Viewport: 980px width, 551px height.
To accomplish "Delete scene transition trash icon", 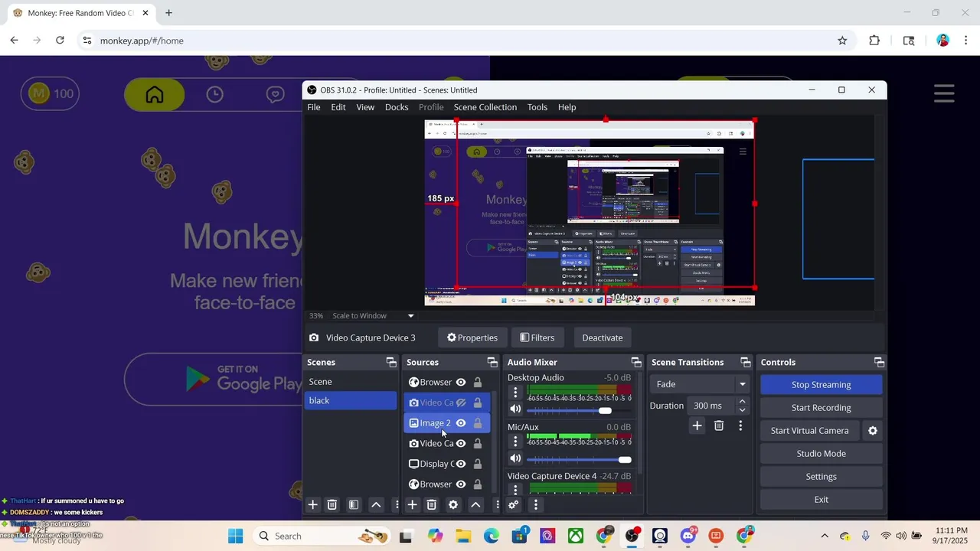I will [x=719, y=425].
